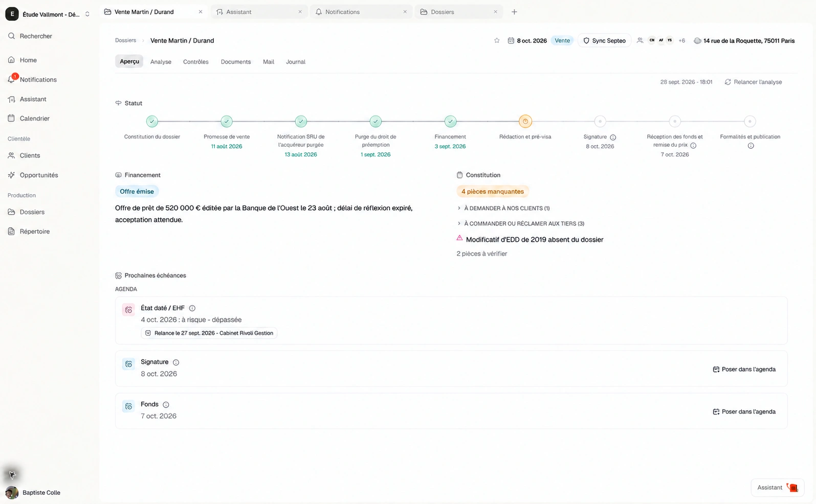Click Poser dans l'agenda for Fonds
Screen dimensions: 816x504
click(744, 412)
